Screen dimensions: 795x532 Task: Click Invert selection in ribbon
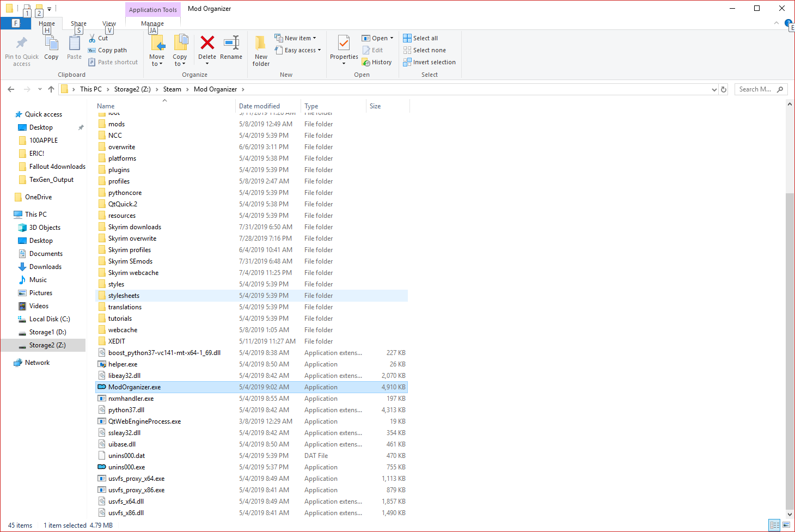(430, 62)
